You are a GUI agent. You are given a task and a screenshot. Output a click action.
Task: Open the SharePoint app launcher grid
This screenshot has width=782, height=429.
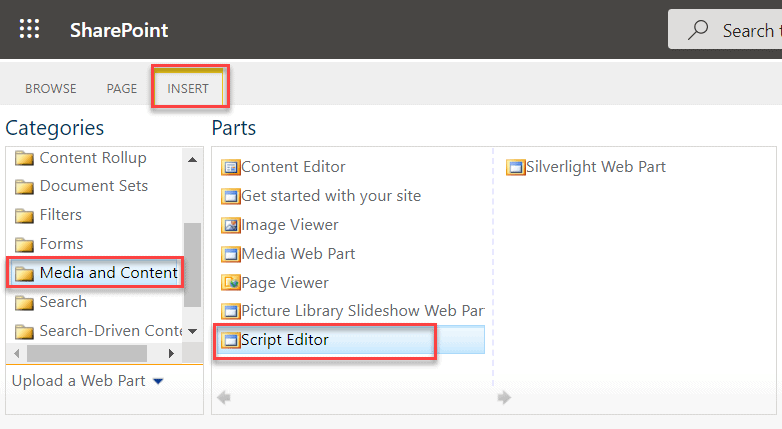click(x=29, y=29)
